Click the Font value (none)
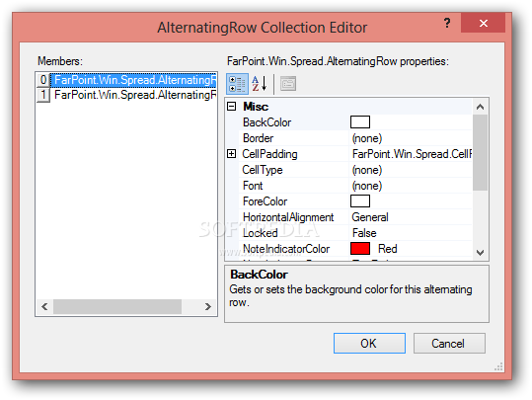532x400 pixels. pos(367,186)
